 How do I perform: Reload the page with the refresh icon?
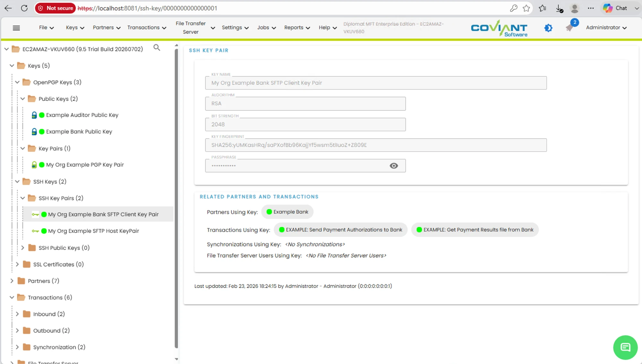pos(24,8)
